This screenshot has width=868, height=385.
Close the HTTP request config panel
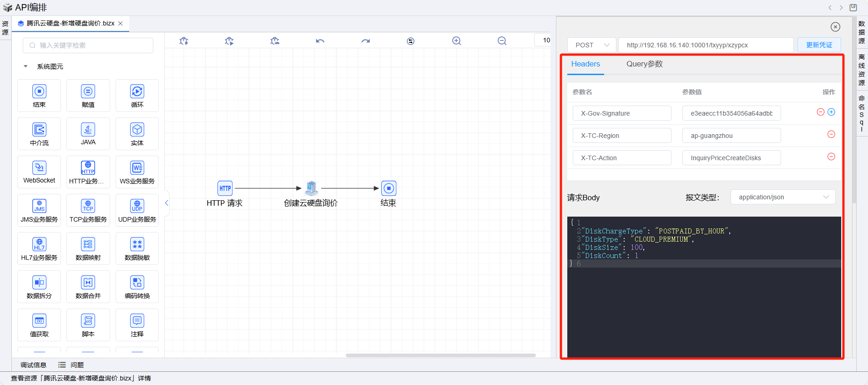(835, 27)
